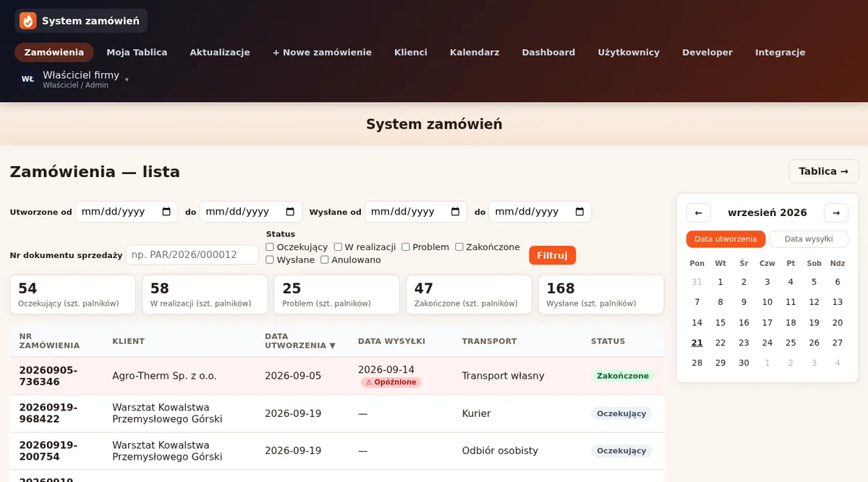Sort by Data utworzenia column
This screenshot has width=868, height=482.
[x=300, y=341]
